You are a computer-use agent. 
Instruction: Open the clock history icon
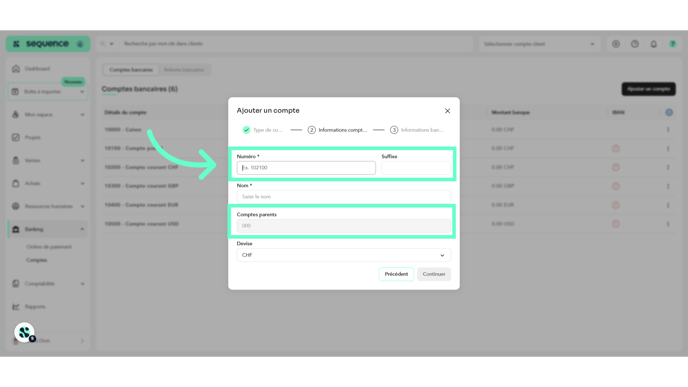635,44
